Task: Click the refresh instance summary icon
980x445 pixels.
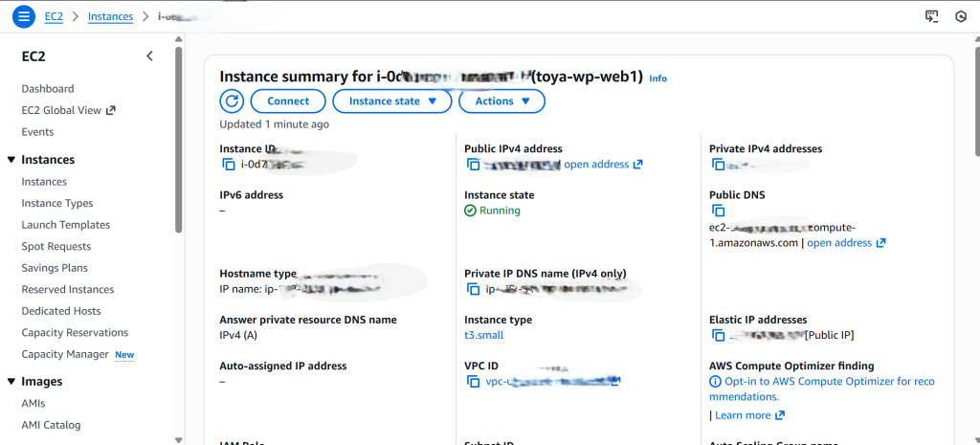Action: (x=232, y=101)
